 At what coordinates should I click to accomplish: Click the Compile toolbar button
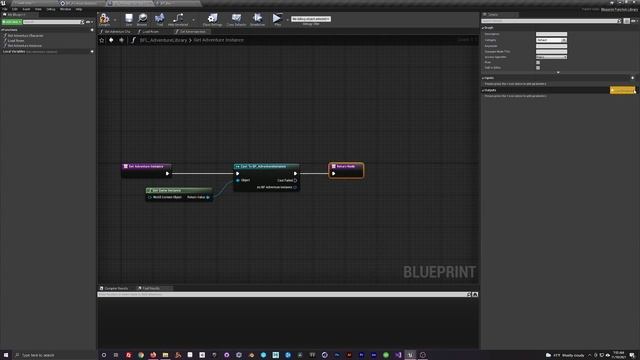104,19
